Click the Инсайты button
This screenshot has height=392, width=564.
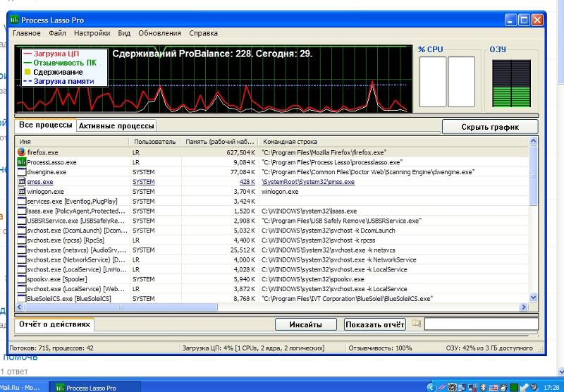point(306,324)
